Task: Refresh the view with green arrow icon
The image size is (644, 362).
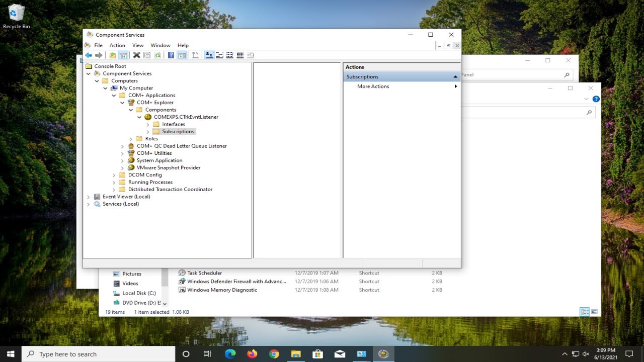Action: point(157,55)
